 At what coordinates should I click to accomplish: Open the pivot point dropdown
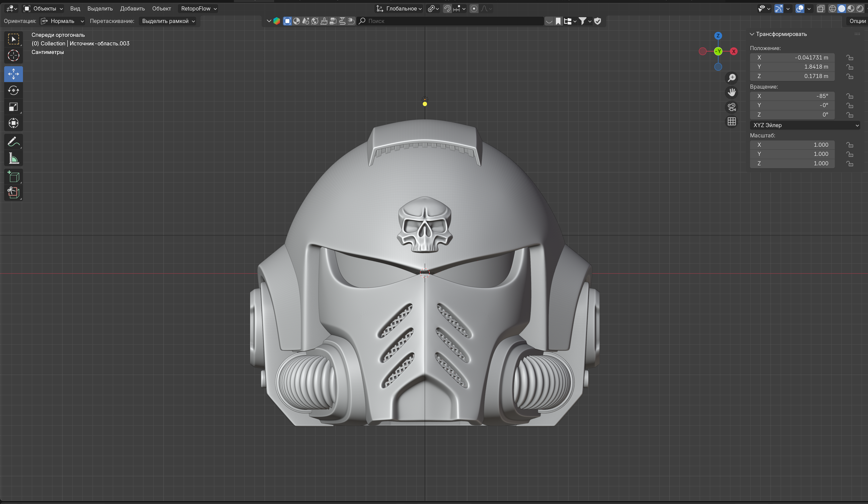click(x=433, y=9)
